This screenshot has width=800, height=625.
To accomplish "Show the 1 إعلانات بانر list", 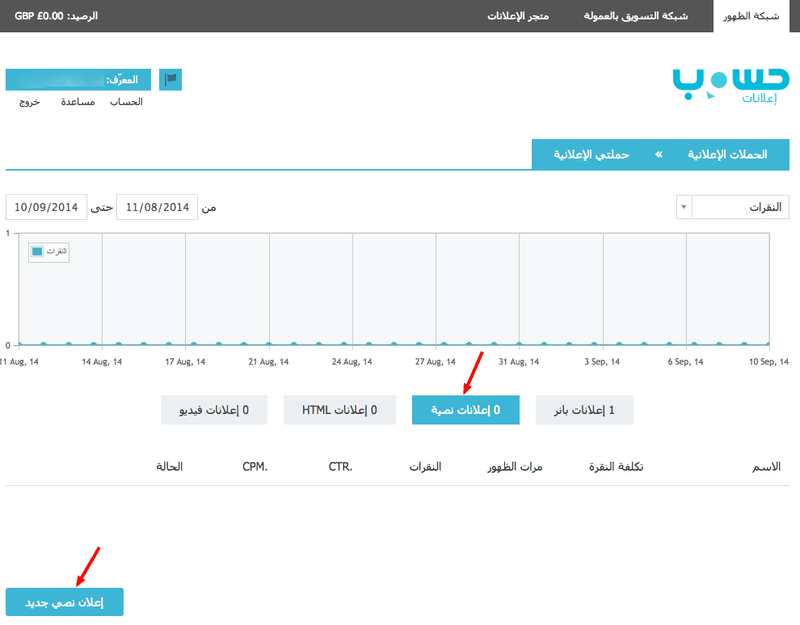I will (584, 410).
